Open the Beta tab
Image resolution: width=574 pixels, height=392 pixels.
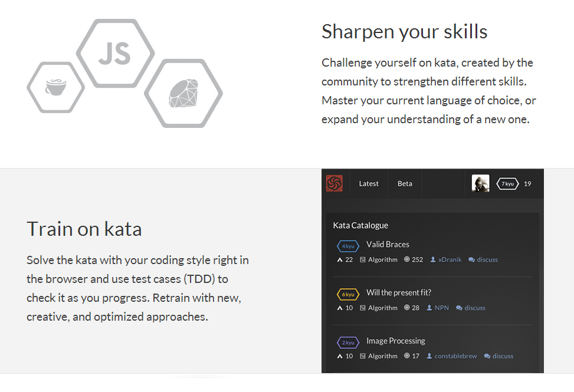pyautogui.click(x=405, y=183)
